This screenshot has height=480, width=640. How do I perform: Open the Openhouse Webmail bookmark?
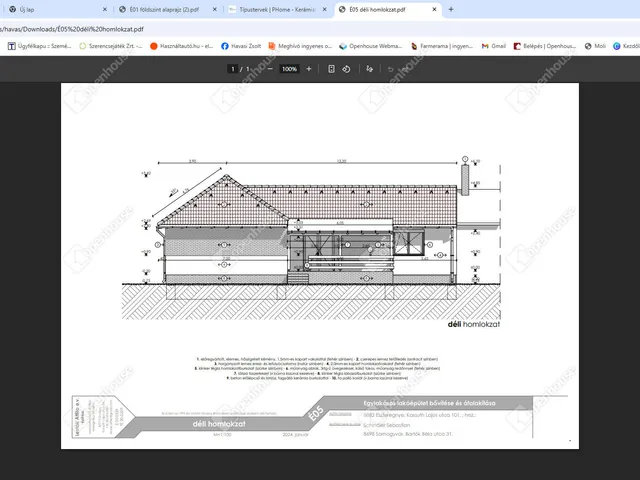pyautogui.click(x=371, y=46)
